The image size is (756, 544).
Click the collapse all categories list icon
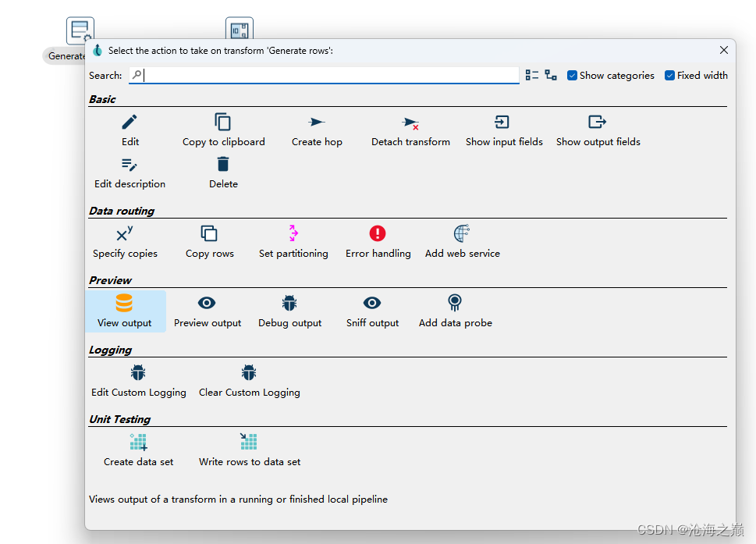[x=532, y=75]
